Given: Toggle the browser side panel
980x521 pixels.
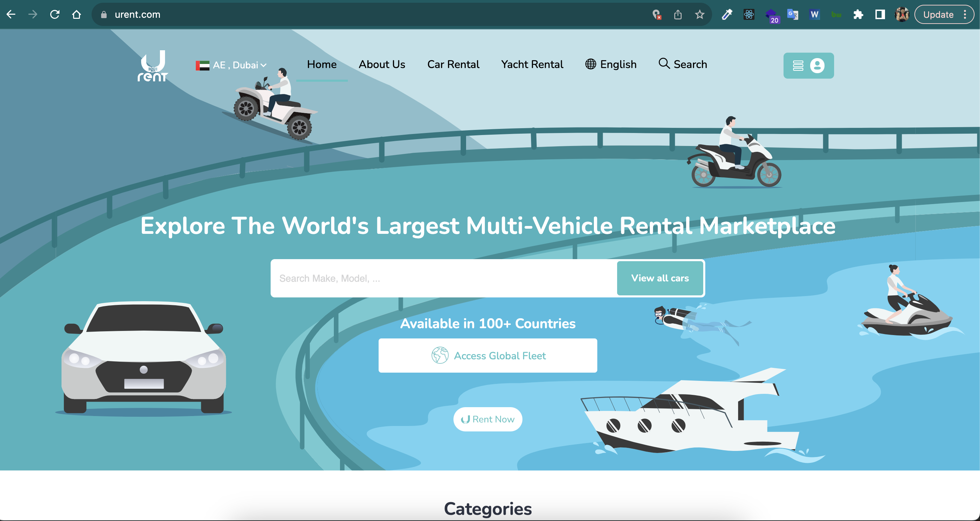Looking at the screenshot, I should pos(880,14).
